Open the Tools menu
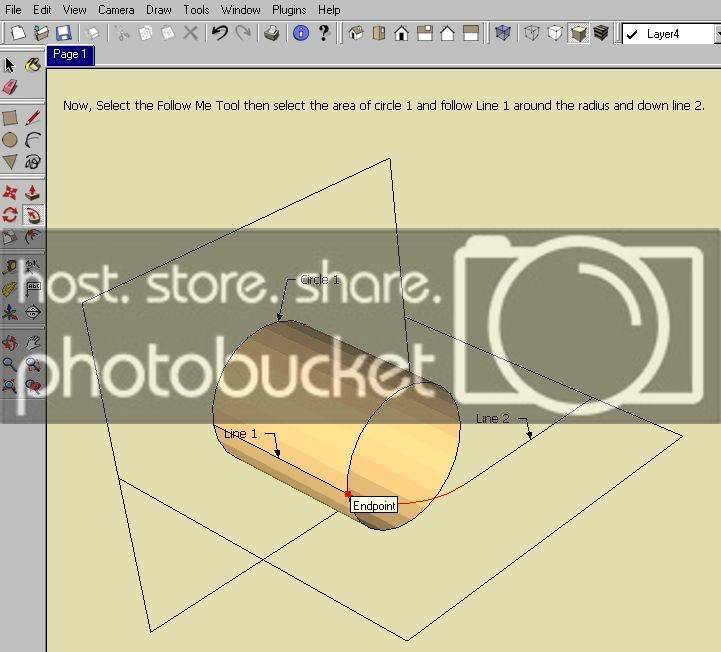721x652 pixels. [196, 10]
